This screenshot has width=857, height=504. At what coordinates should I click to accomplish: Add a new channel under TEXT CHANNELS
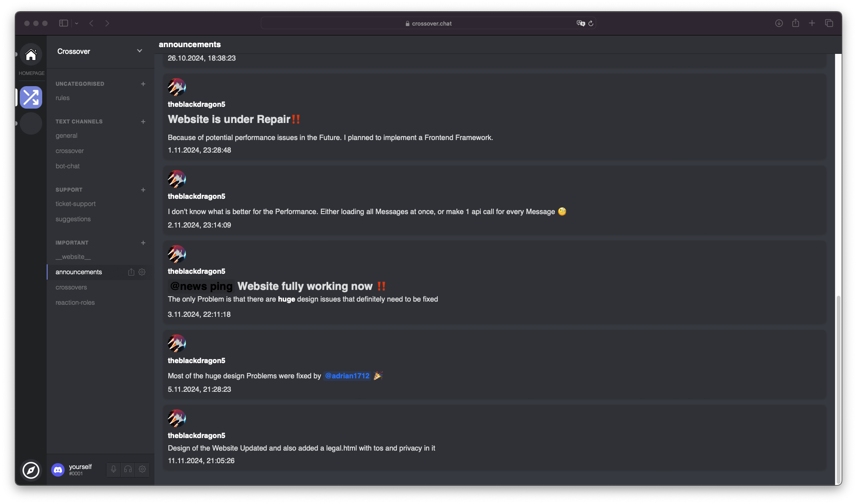coord(143,122)
